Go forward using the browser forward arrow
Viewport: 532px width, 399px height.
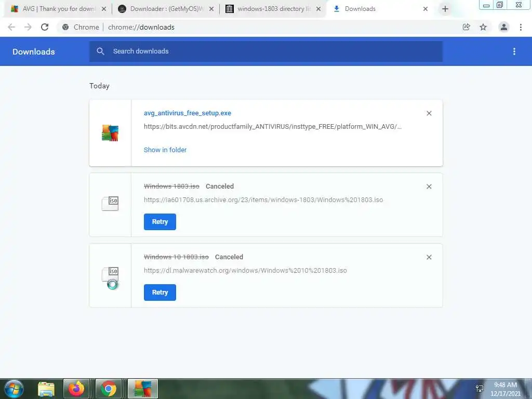[x=28, y=27]
